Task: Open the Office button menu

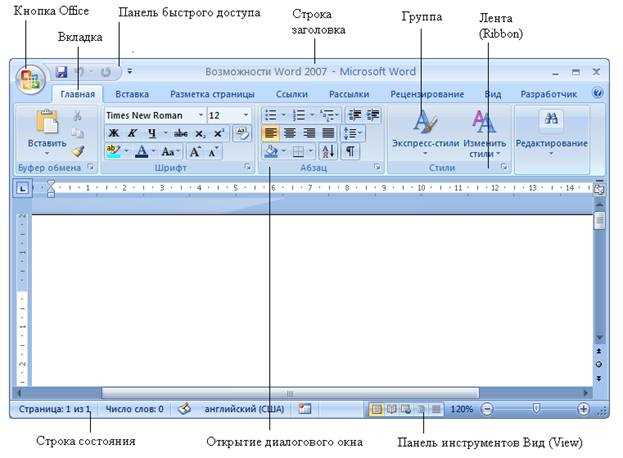Action: click(x=30, y=79)
